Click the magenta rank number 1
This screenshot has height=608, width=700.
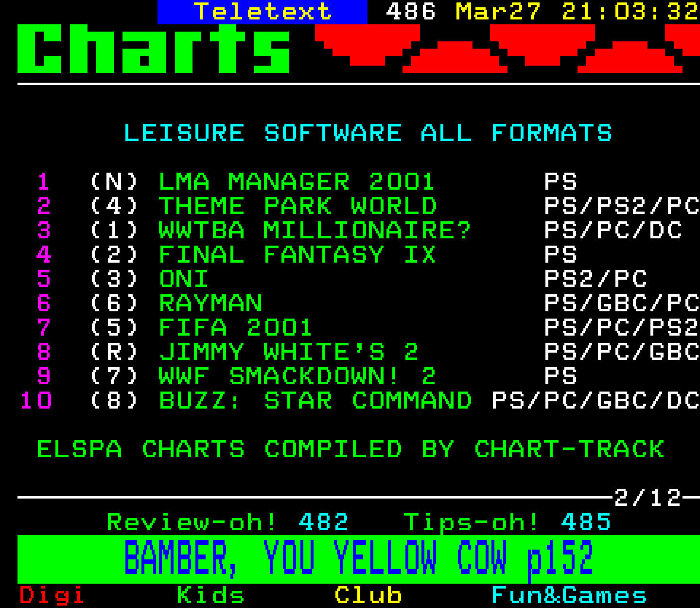pyautogui.click(x=44, y=182)
